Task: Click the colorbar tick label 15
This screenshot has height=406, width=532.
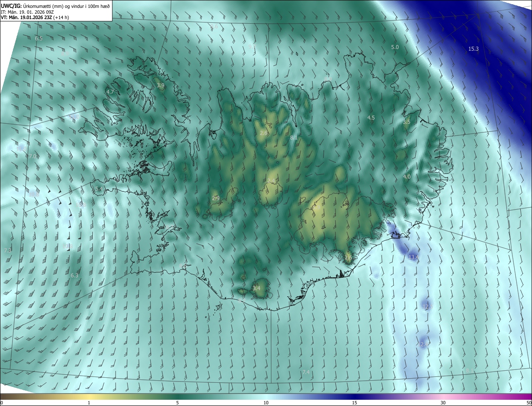Action: pyautogui.click(x=355, y=403)
